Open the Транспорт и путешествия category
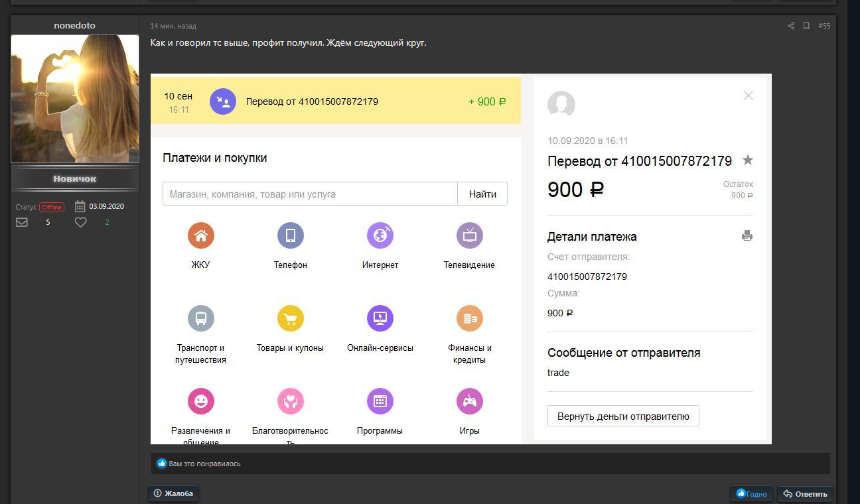 tap(200, 336)
